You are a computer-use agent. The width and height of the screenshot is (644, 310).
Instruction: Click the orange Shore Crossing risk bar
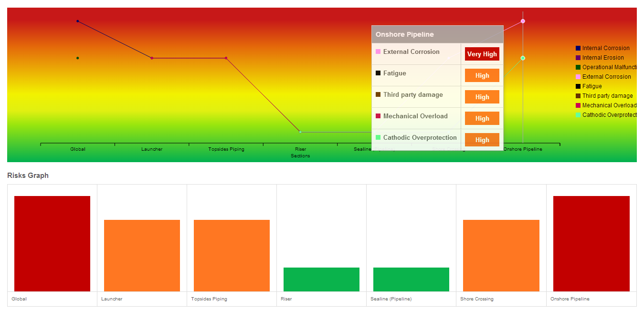point(501,256)
